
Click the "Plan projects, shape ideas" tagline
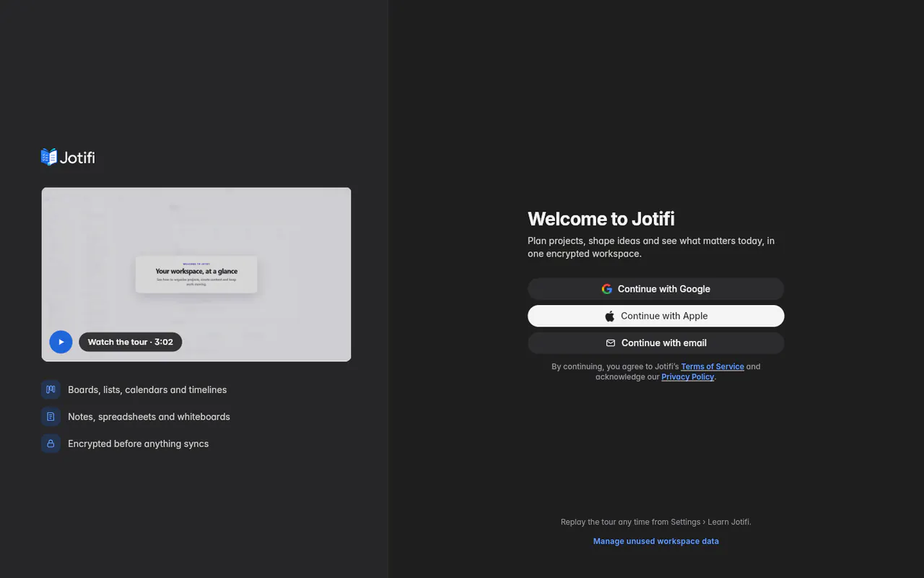click(651, 247)
